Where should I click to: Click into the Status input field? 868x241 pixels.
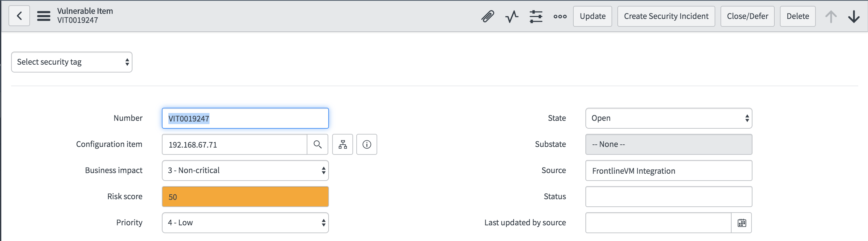click(x=669, y=197)
